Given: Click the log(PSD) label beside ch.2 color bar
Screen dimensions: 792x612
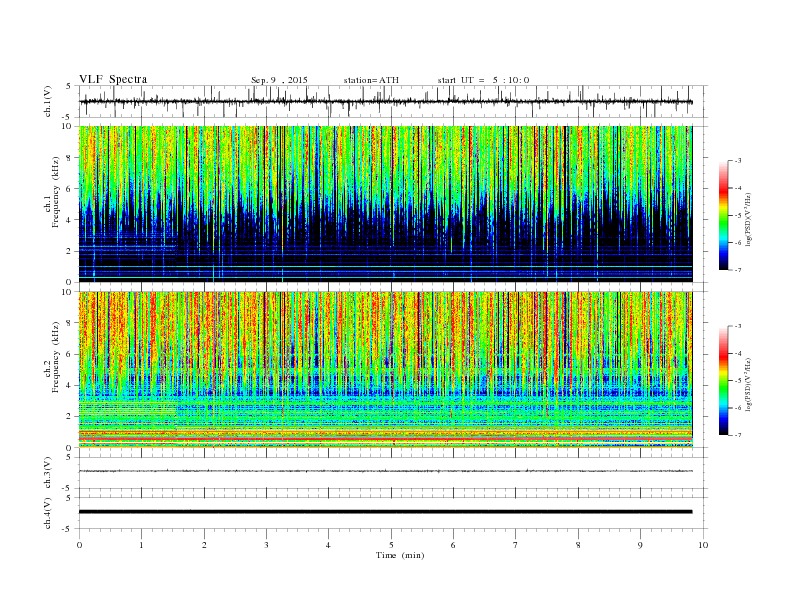Looking at the screenshot, I should coord(748,384).
